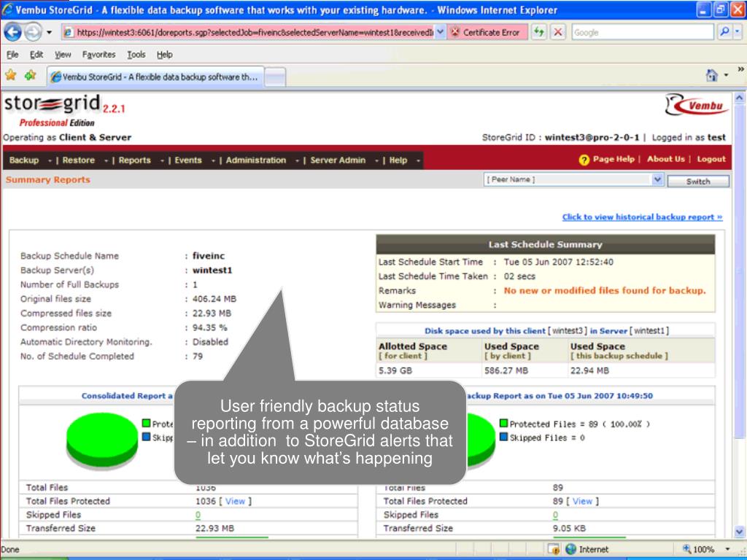Image resolution: width=747 pixels, height=560 pixels.
Task: Click View link for 1036 protected files
Action: click(236, 502)
